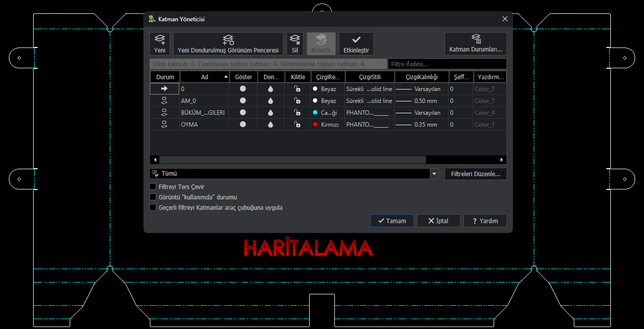Open the Tümü filter dropdown arrow
The height and width of the screenshot is (329, 644).
pyautogui.click(x=434, y=174)
